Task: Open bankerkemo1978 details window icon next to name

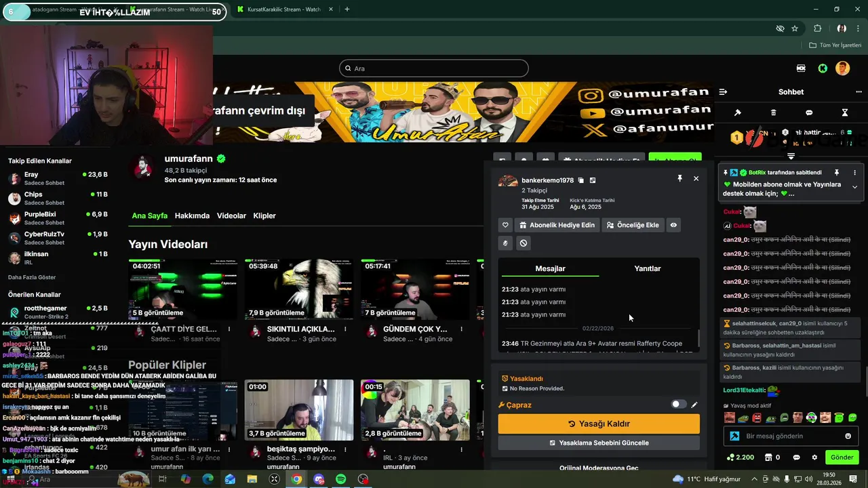Action: click(593, 180)
